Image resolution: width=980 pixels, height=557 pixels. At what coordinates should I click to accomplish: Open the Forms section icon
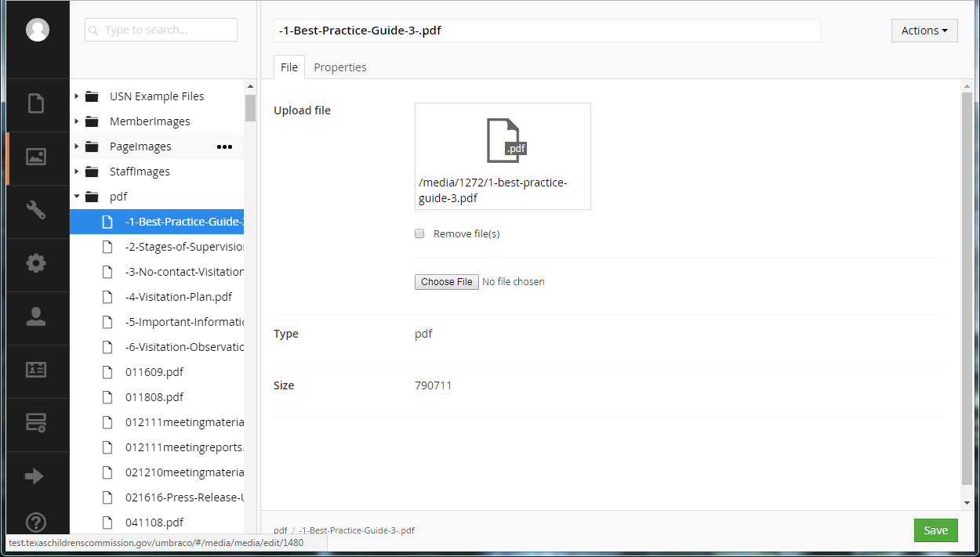coord(36,423)
